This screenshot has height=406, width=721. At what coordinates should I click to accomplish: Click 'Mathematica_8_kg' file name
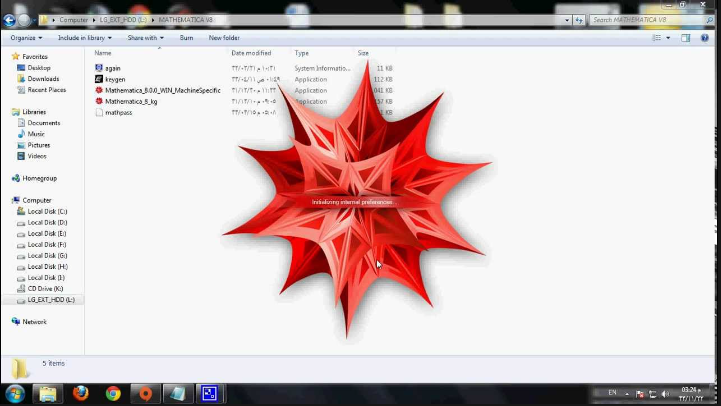pos(131,102)
